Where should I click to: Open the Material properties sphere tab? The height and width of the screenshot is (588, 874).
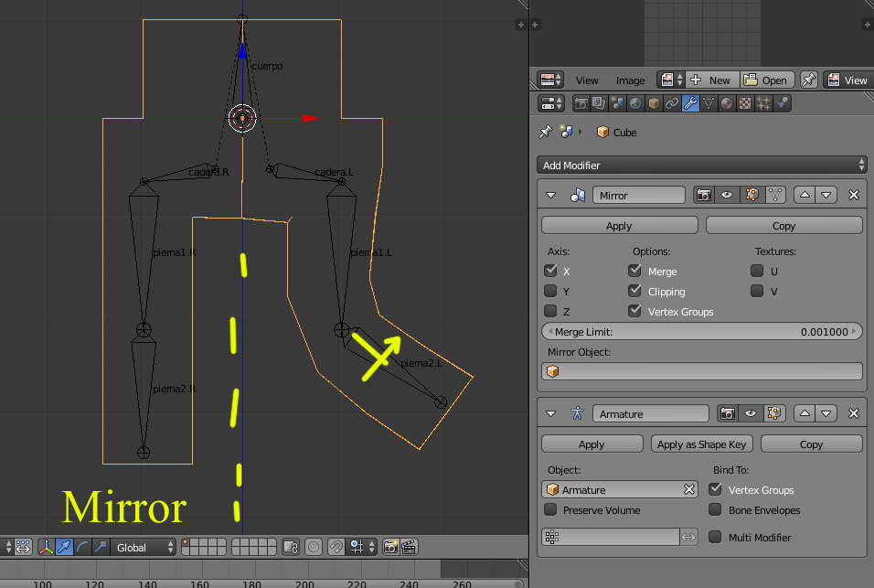pos(727,104)
